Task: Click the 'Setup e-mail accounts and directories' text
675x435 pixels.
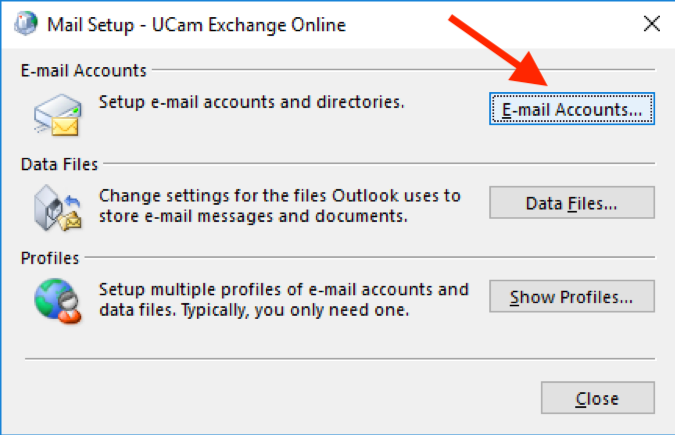Action: click(x=252, y=103)
